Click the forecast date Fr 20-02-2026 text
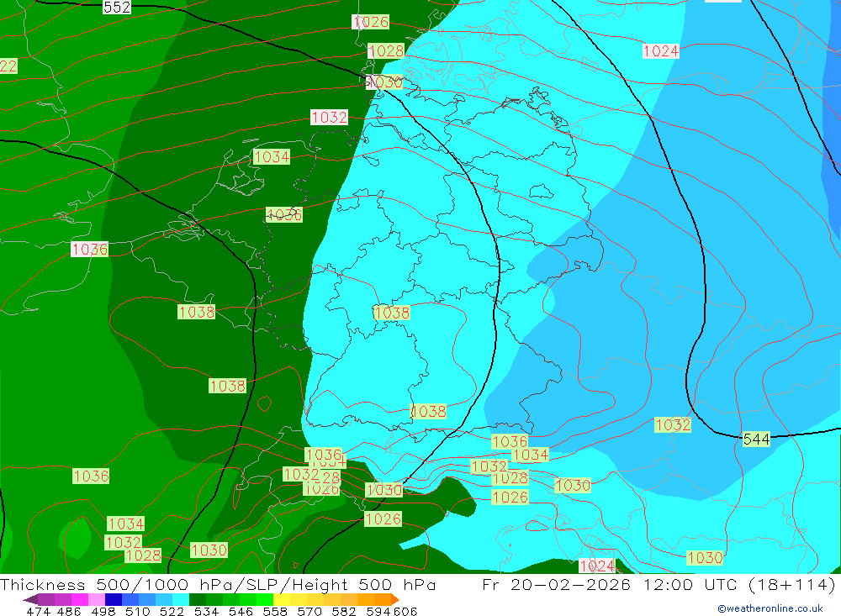Viewport: 841px width, 616px height. click(x=556, y=584)
